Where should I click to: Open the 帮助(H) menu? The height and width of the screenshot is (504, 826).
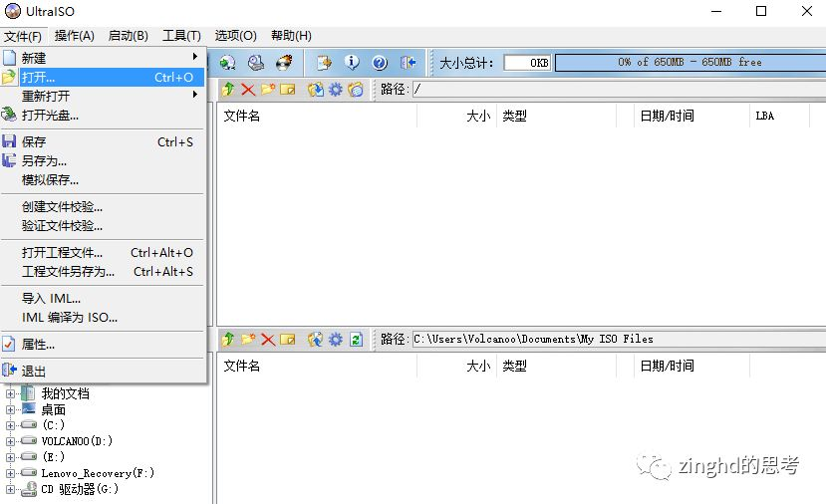point(291,36)
